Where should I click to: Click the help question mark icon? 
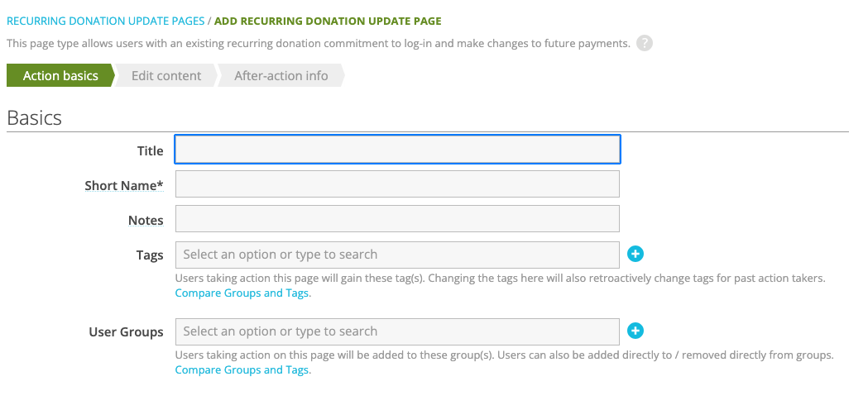pyautogui.click(x=645, y=43)
